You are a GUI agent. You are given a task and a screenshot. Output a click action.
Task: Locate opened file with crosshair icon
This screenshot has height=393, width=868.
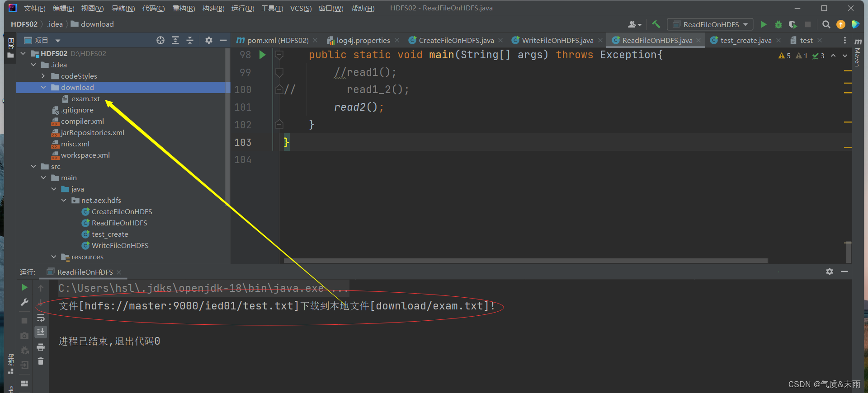pyautogui.click(x=160, y=40)
